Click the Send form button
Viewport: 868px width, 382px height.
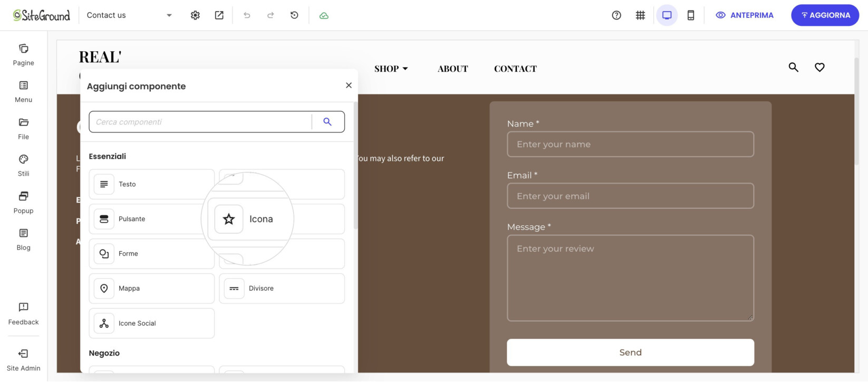pos(630,352)
